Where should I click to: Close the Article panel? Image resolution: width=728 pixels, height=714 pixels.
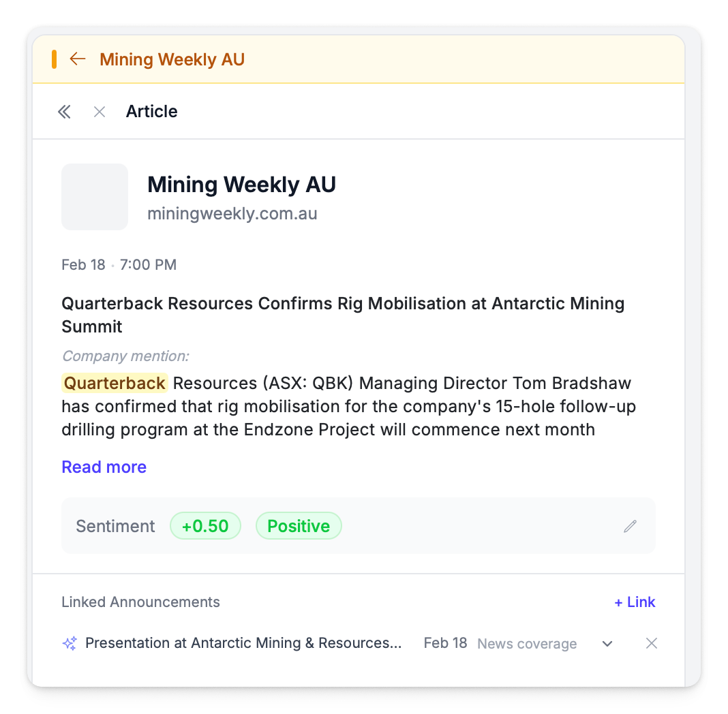coord(100,112)
